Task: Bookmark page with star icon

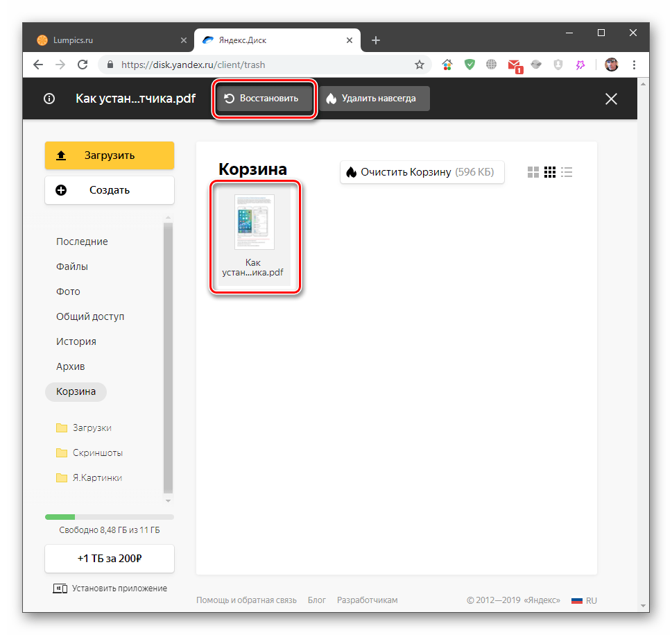Action: tap(420, 65)
